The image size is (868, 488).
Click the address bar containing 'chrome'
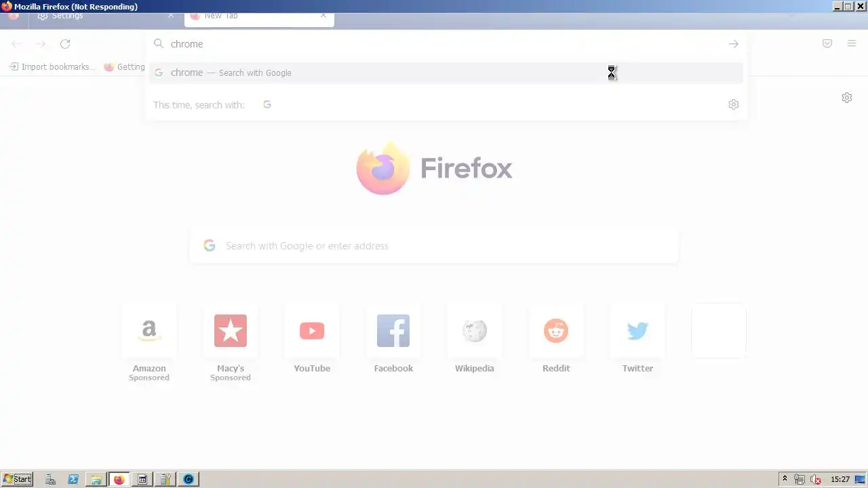[446, 44]
